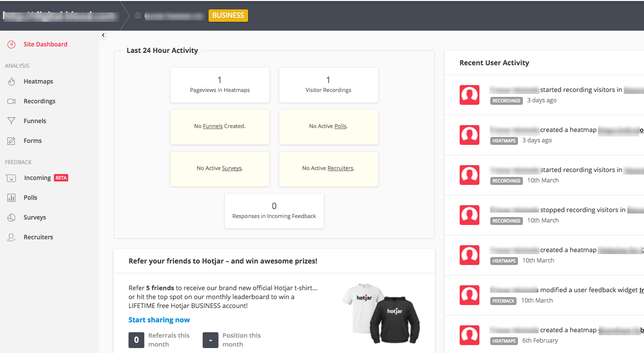Click the Funnels filter icon
Image resolution: width=644 pixels, height=353 pixels.
click(x=11, y=121)
